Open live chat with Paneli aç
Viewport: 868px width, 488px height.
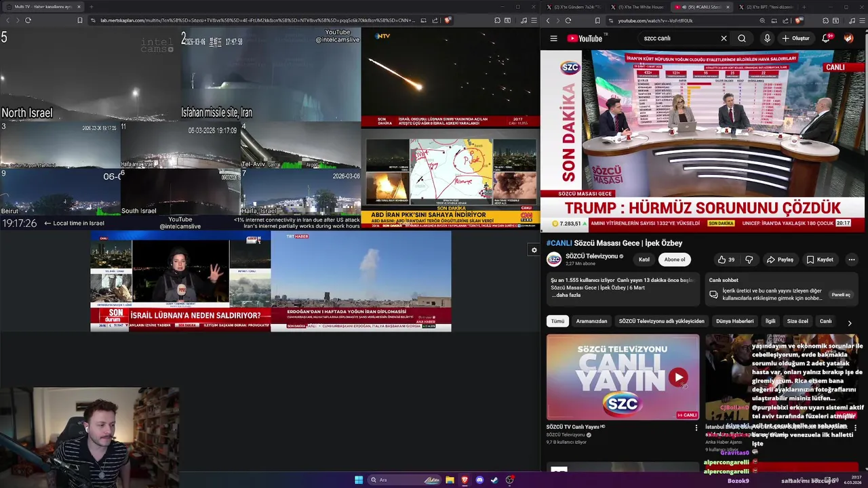coord(841,295)
